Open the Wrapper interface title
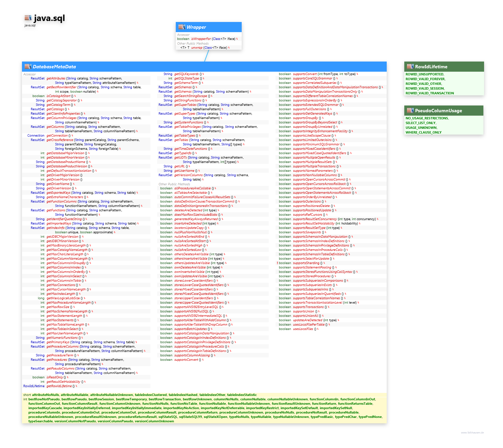Viewport: 503px width, 448px height. [x=196, y=27]
